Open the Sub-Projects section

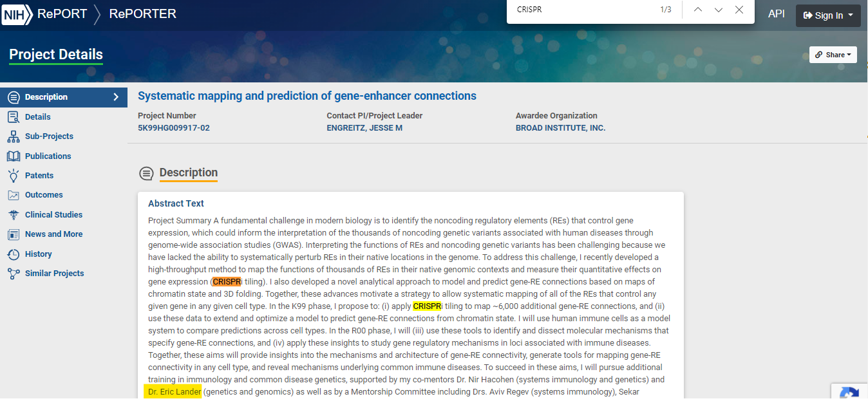click(x=49, y=136)
